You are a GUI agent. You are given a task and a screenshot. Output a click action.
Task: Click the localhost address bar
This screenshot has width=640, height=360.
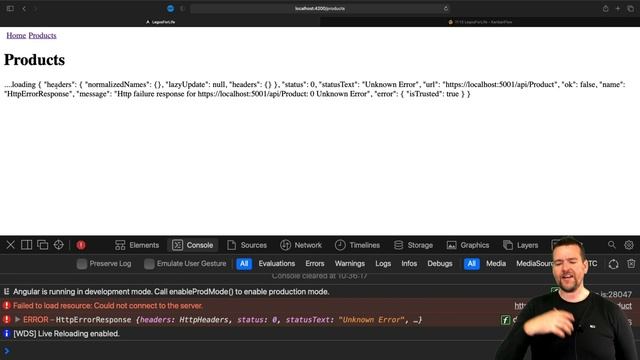tap(320, 9)
